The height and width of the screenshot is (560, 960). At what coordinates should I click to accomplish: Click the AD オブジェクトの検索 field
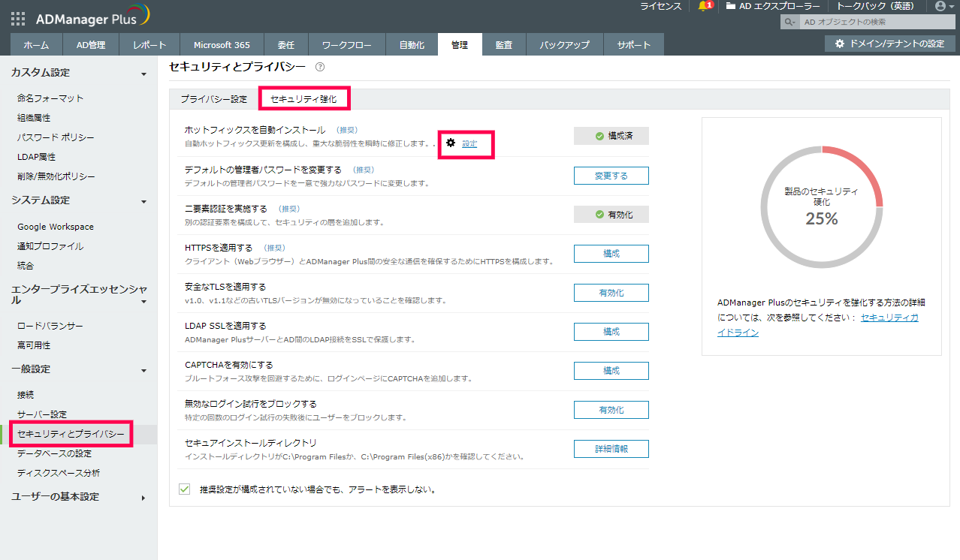tap(877, 23)
